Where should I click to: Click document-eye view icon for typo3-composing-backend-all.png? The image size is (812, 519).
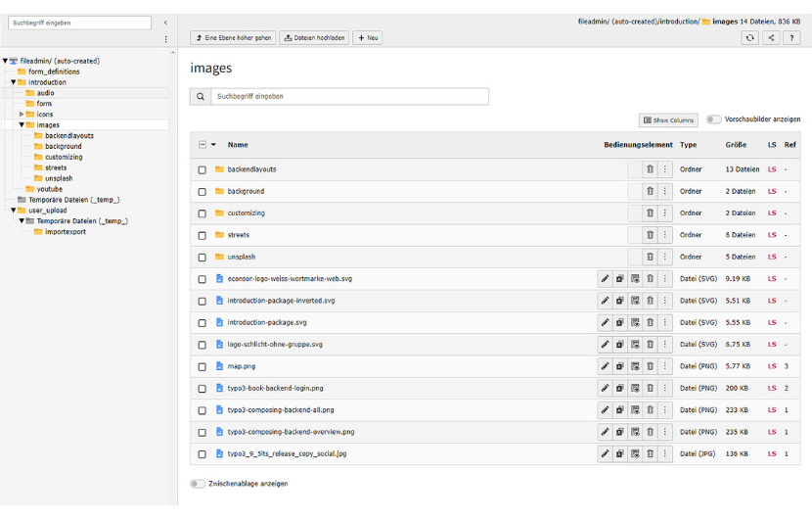tap(635, 410)
